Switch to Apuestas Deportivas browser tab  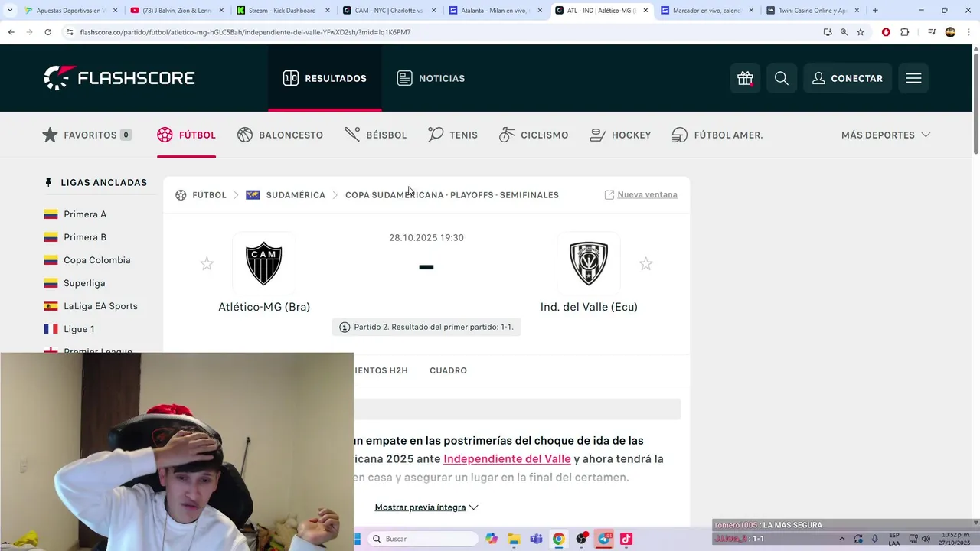(x=70, y=11)
